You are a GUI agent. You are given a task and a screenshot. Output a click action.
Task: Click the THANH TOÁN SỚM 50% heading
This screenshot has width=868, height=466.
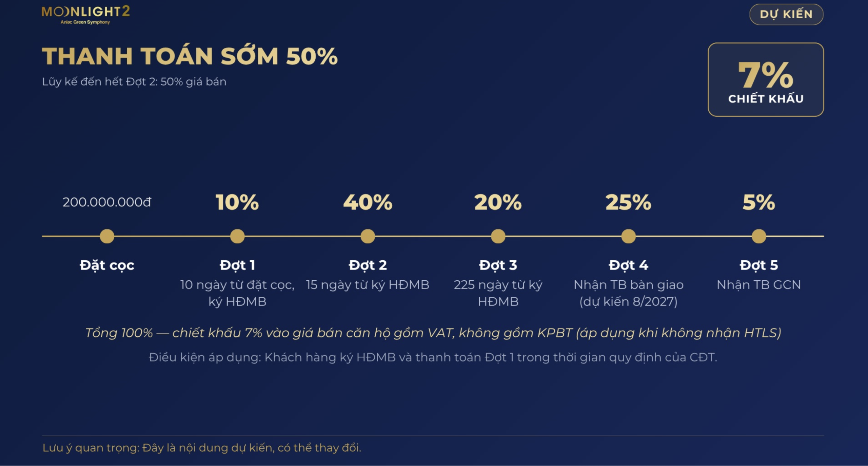pyautogui.click(x=190, y=56)
